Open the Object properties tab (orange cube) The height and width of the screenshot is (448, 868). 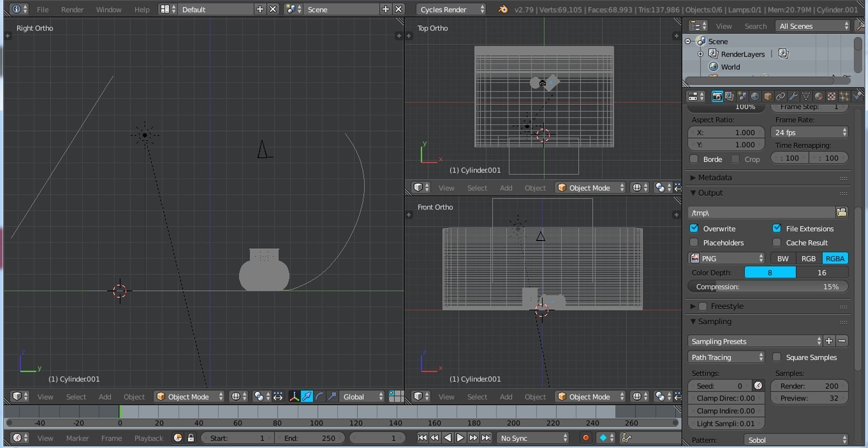click(768, 97)
